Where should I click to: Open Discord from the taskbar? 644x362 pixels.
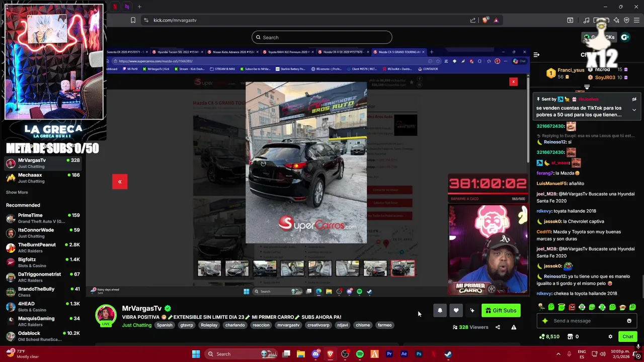pyautogui.click(x=315, y=354)
